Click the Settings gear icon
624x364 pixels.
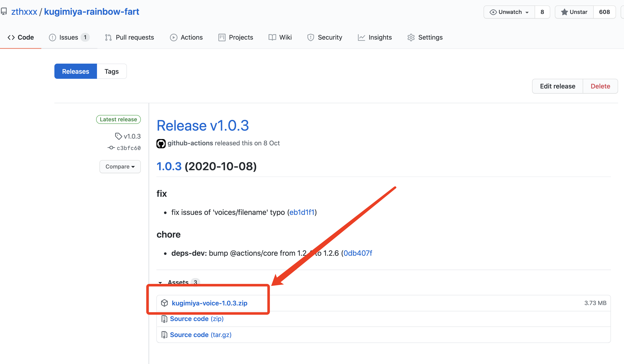click(x=411, y=37)
